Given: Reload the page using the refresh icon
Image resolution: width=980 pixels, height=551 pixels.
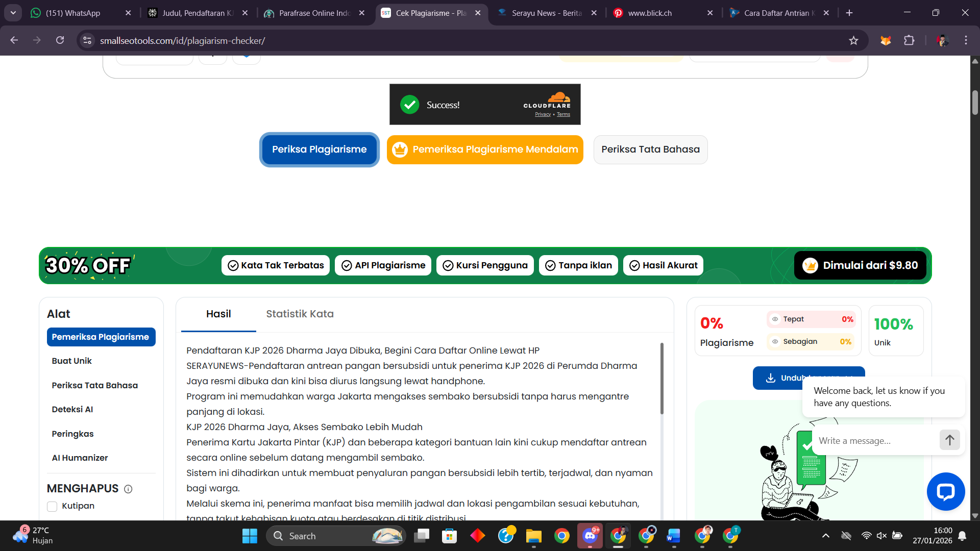Looking at the screenshot, I should [60, 40].
